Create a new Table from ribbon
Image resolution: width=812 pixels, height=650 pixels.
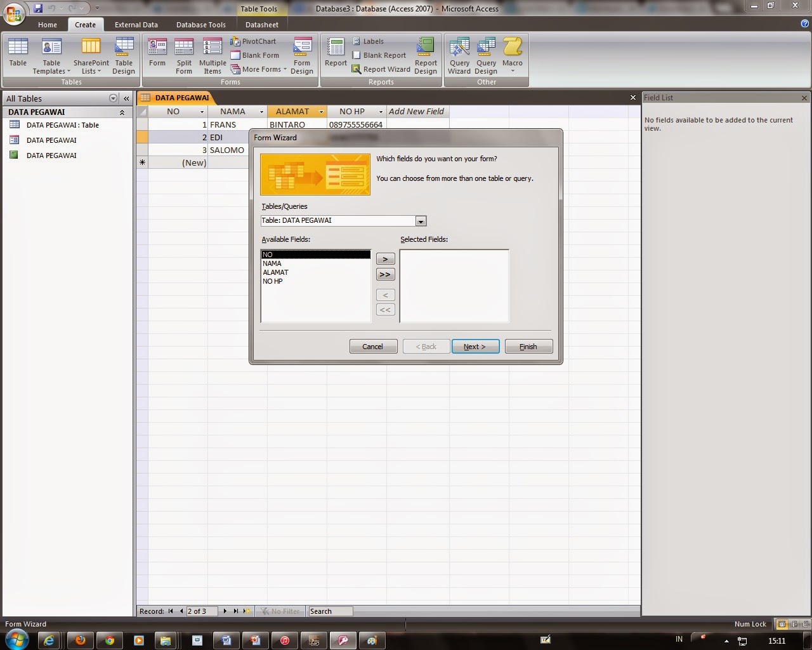pos(18,52)
